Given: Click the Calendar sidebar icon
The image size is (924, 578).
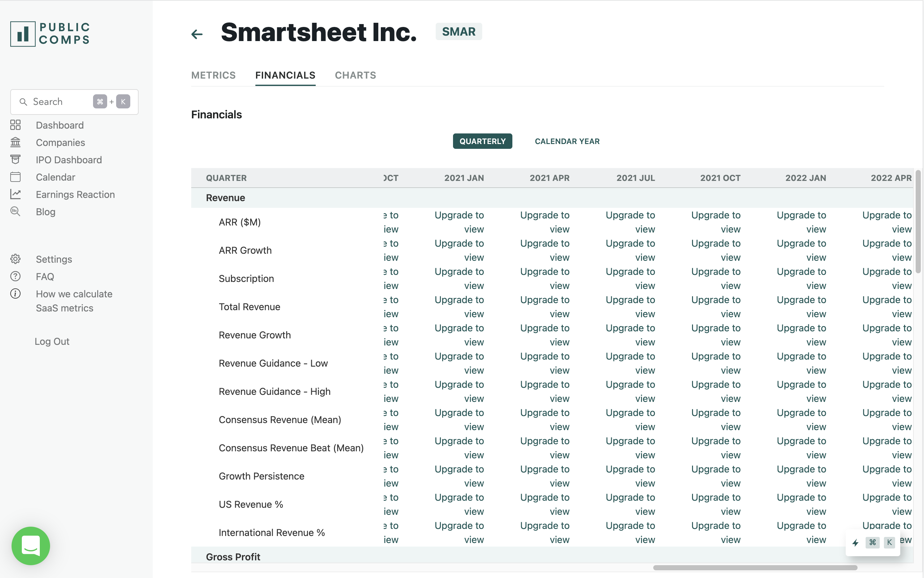Looking at the screenshot, I should pos(15,177).
